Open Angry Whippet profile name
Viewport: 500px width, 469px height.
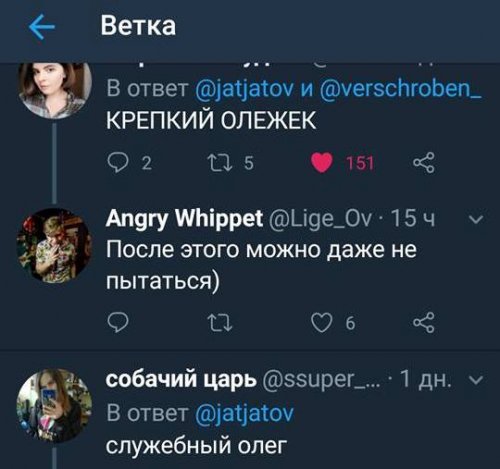pos(184,220)
